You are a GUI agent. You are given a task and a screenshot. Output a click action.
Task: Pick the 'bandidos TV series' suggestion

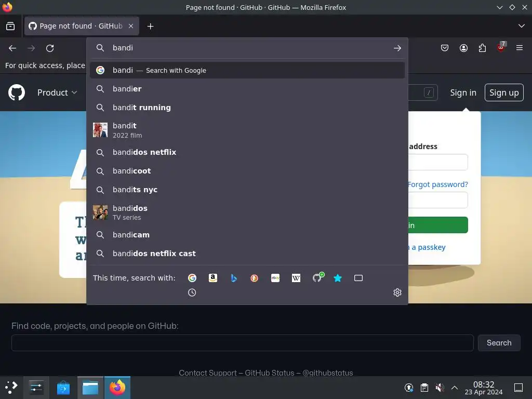click(247, 212)
